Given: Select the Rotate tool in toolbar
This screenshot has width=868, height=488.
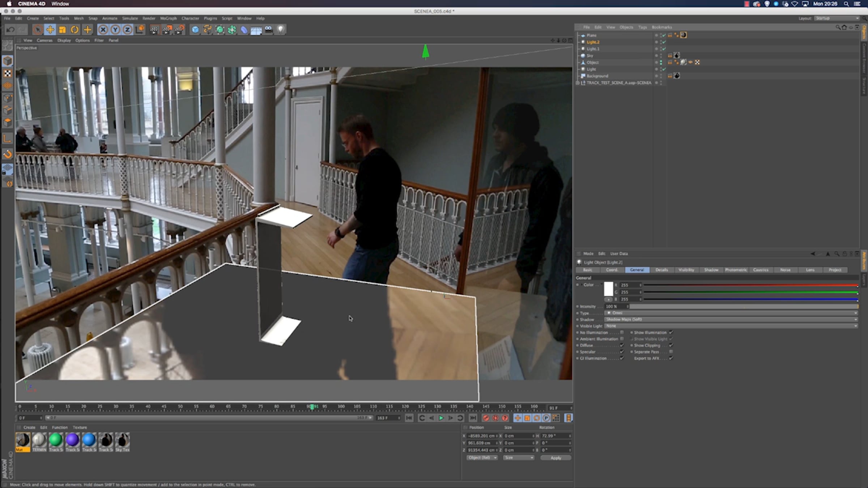Looking at the screenshot, I should pyautogui.click(x=75, y=30).
